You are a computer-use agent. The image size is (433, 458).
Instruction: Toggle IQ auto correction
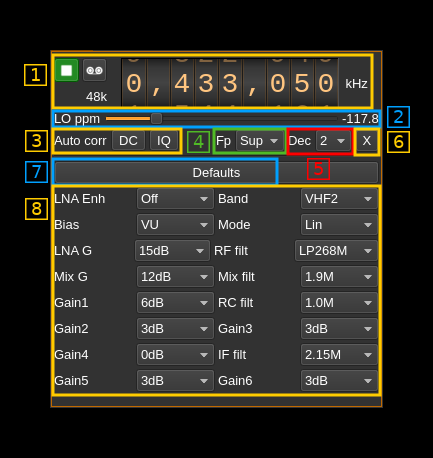[164, 141]
